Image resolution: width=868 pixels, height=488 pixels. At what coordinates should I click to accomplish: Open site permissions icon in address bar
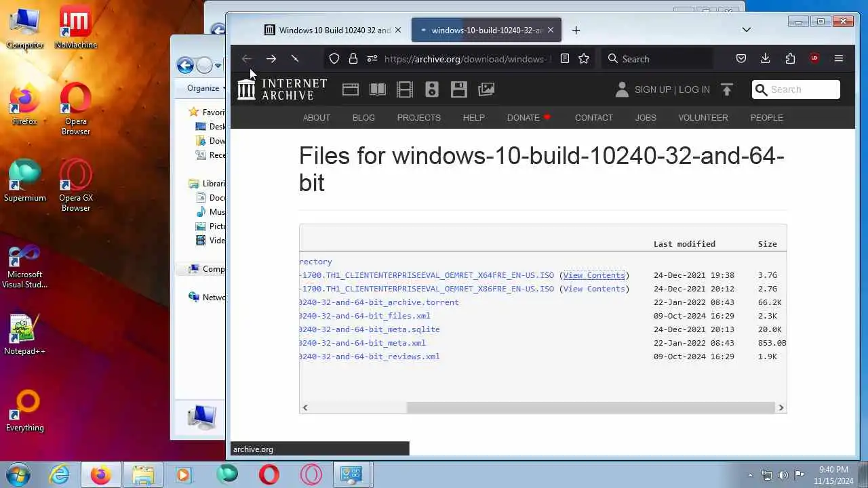click(372, 59)
